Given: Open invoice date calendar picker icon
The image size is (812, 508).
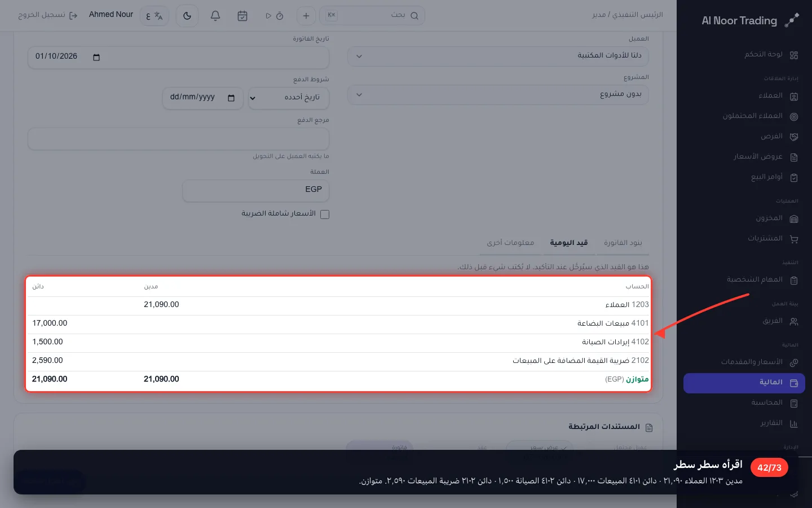Looking at the screenshot, I should (x=96, y=57).
